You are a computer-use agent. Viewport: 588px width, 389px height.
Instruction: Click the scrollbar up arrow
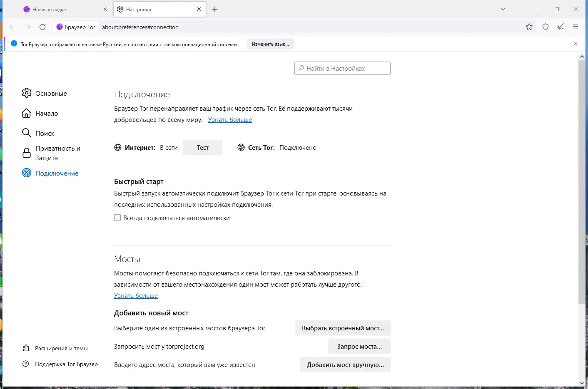(582, 57)
